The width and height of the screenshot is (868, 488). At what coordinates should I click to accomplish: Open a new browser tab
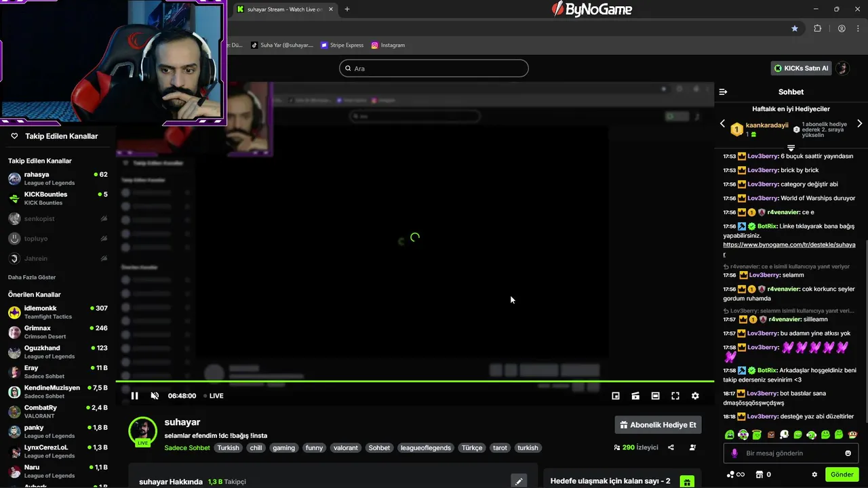(347, 9)
